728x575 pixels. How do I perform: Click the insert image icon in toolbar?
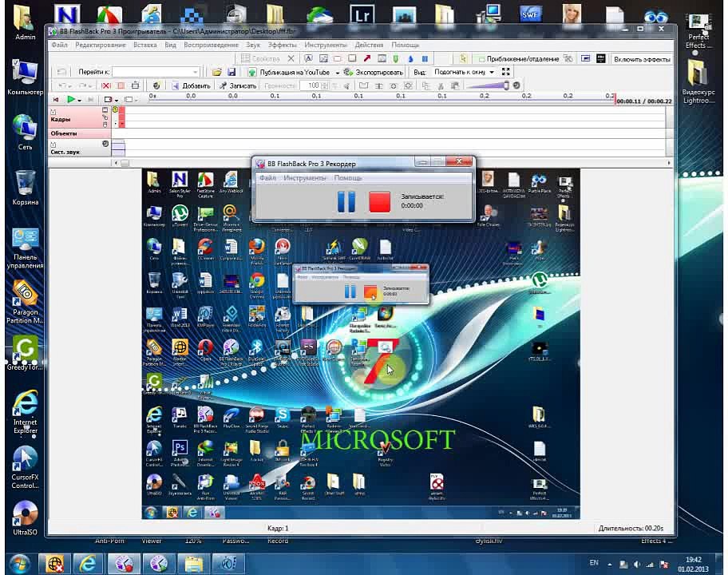point(323,58)
